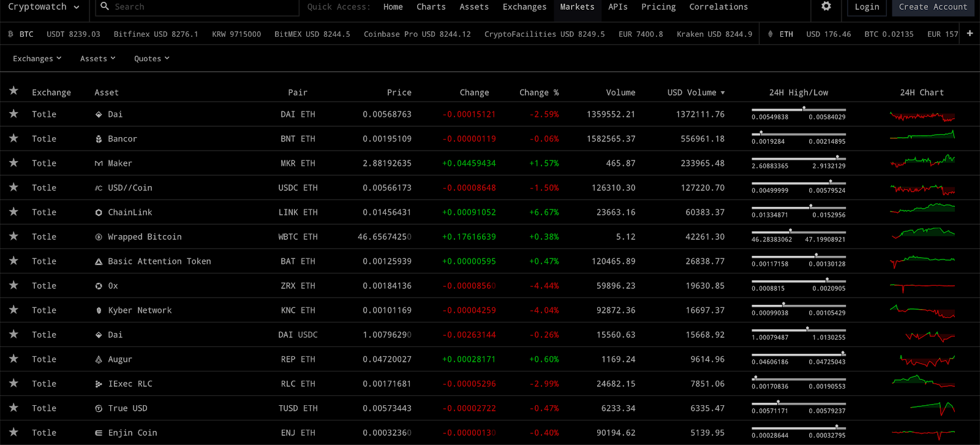
Task: Click the Maker asset icon
Action: (99, 163)
